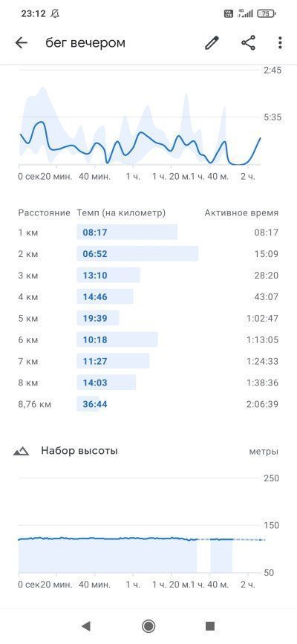This screenshot has width=297, height=644.
Task: Tap the 8,76 км pace 36:44
Action: click(95, 404)
